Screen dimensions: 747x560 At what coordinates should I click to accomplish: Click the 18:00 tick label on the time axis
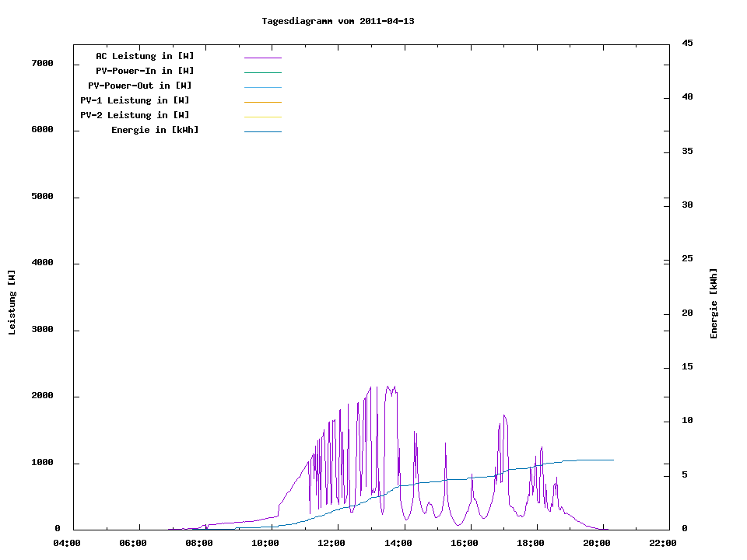pos(531,543)
